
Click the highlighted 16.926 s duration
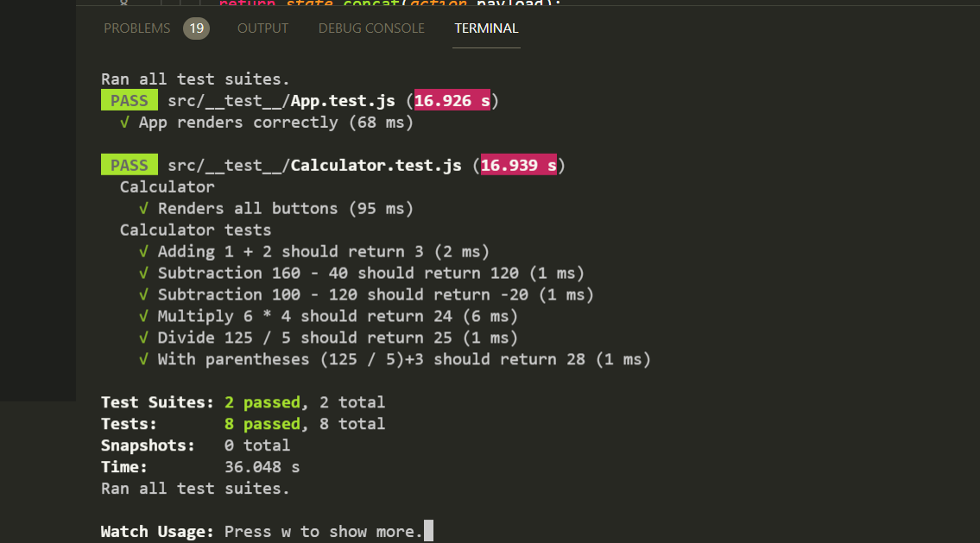[x=452, y=100]
